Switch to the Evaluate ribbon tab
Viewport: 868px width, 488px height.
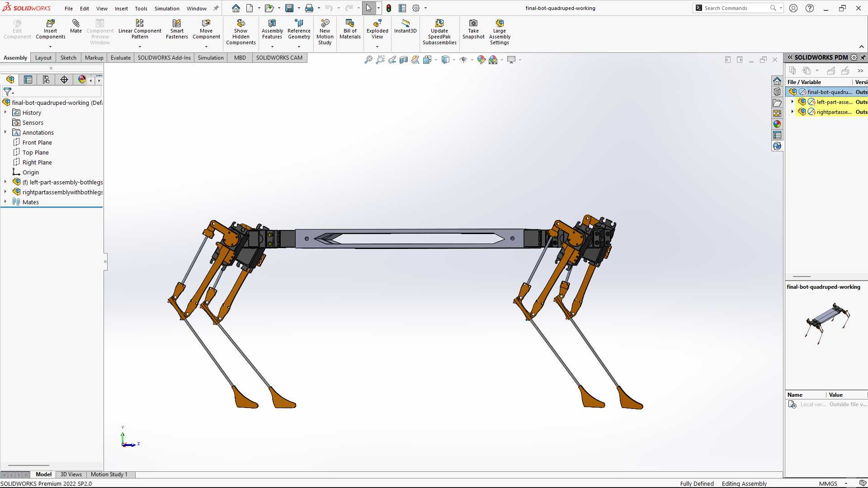coord(121,58)
